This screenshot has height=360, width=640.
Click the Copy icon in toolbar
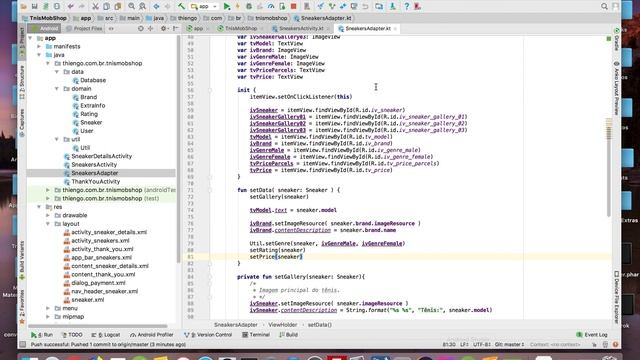click(x=106, y=7)
